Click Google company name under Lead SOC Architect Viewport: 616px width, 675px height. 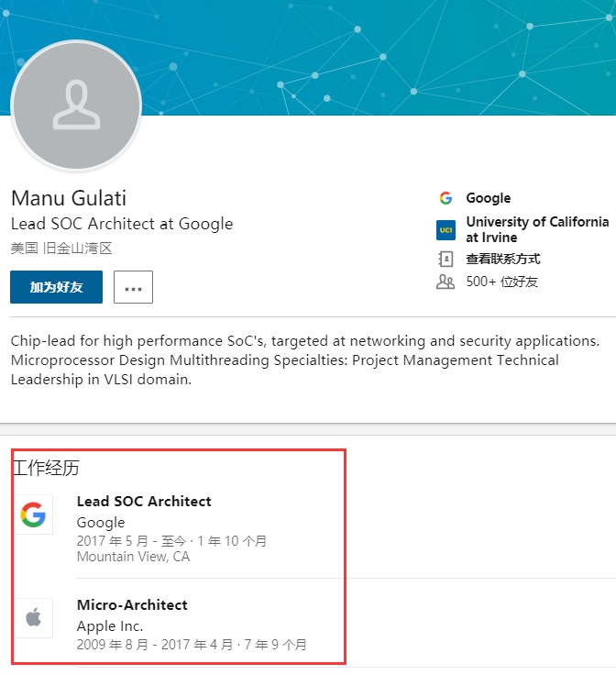click(x=101, y=523)
